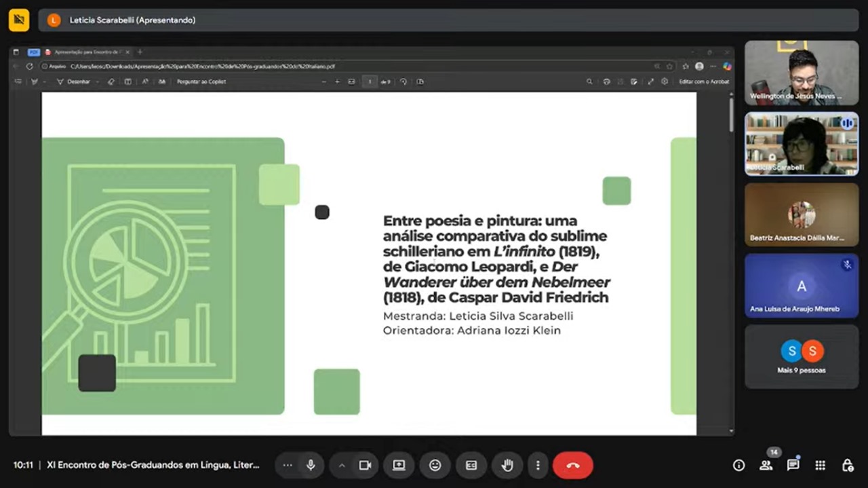Open more options three-dot menu

click(x=538, y=465)
